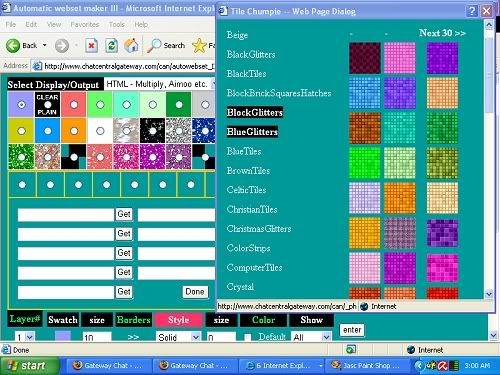The image size is (500, 375).
Task: Click the browser Back arrow icon
Action: click(x=13, y=45)
